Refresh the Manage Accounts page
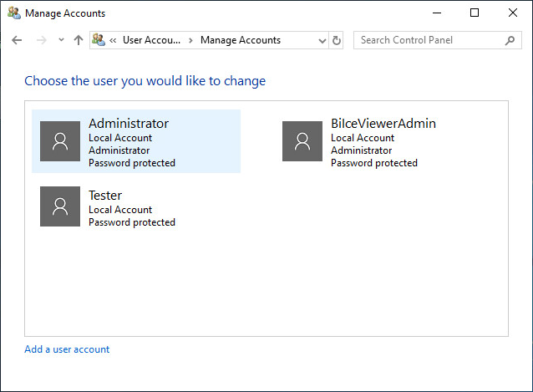533x392 pixels. click(x=337, y=40)
